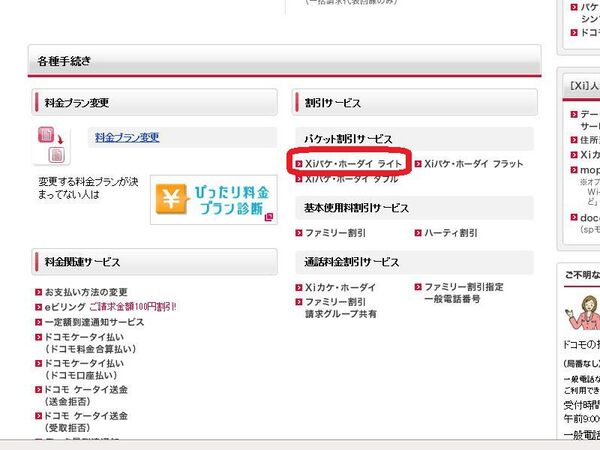Open お支払い方法の変更 link
The height and width of the screenshot is (450, 600).
click(x=86, y=292)
